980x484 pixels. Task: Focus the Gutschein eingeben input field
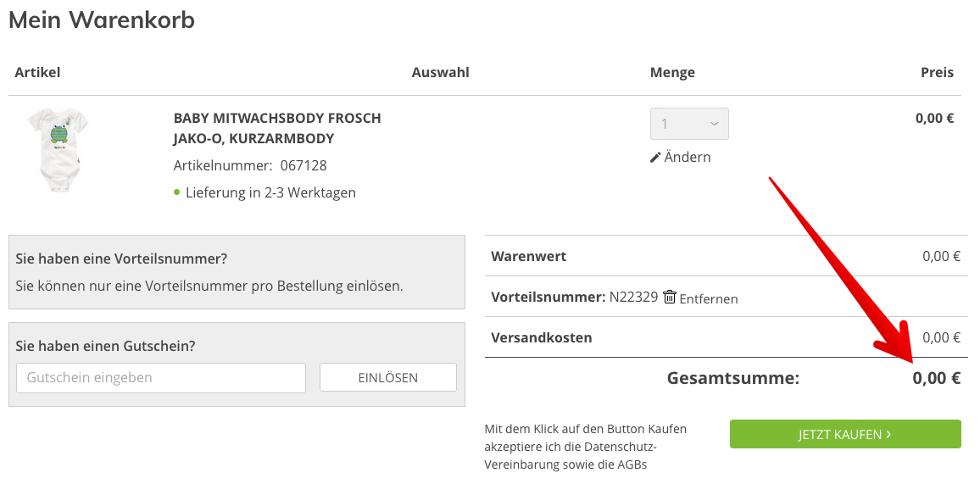click(x=161, y=378)
